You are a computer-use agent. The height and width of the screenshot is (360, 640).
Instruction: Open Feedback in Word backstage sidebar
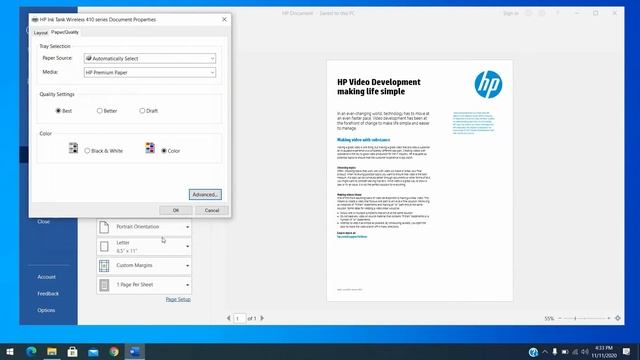tap(48, 293)
